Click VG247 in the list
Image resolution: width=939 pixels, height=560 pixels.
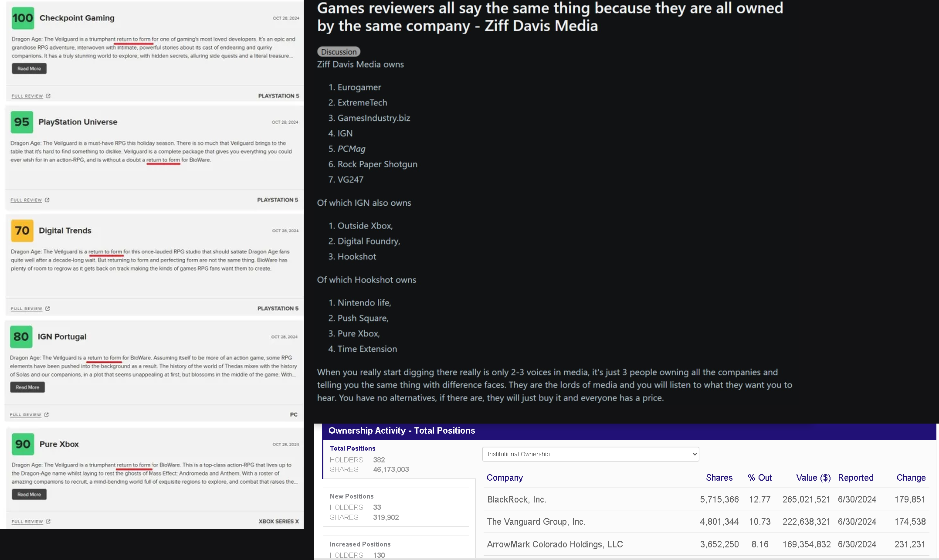(x=350, y=180)
